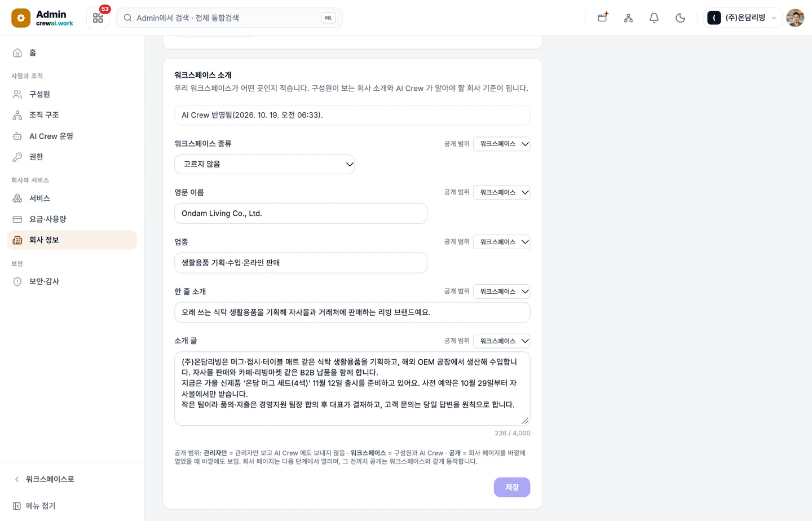Change 공개 범위 for 업종

(x=501, y=242)
